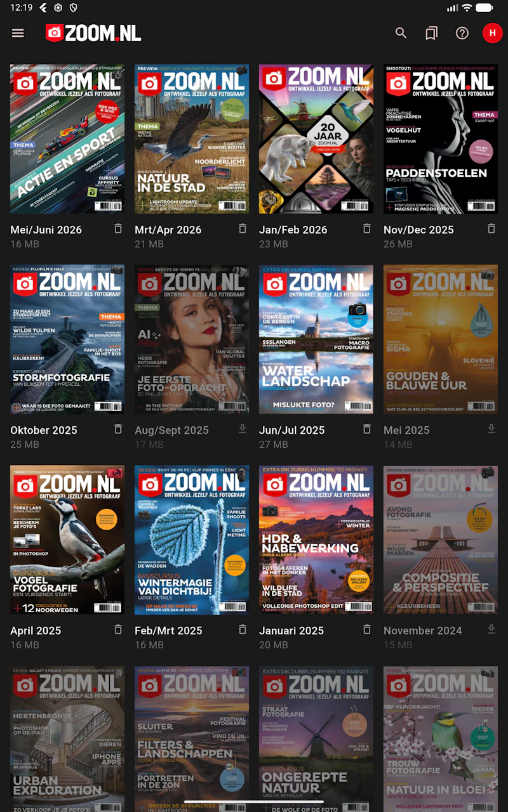Open the Actie en Sport cover
Image resolution: width=508 pixels, height=812 pixels.
pyautogui.click(x=67, y=139)
